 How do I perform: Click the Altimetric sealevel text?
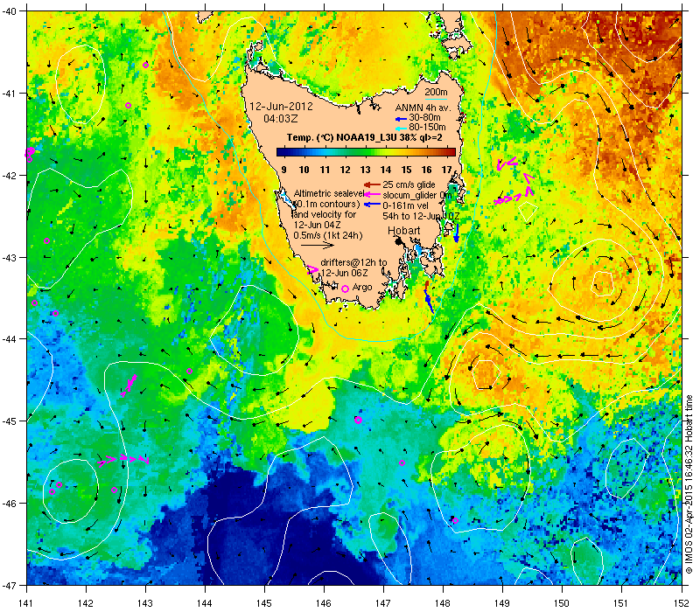pyautogui.click(x=329, y=193)
